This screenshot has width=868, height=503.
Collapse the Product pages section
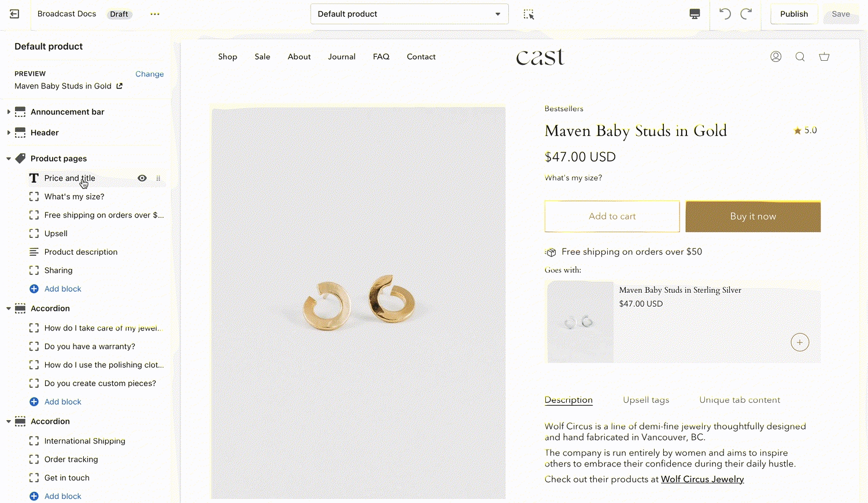[x=9, y=159]
